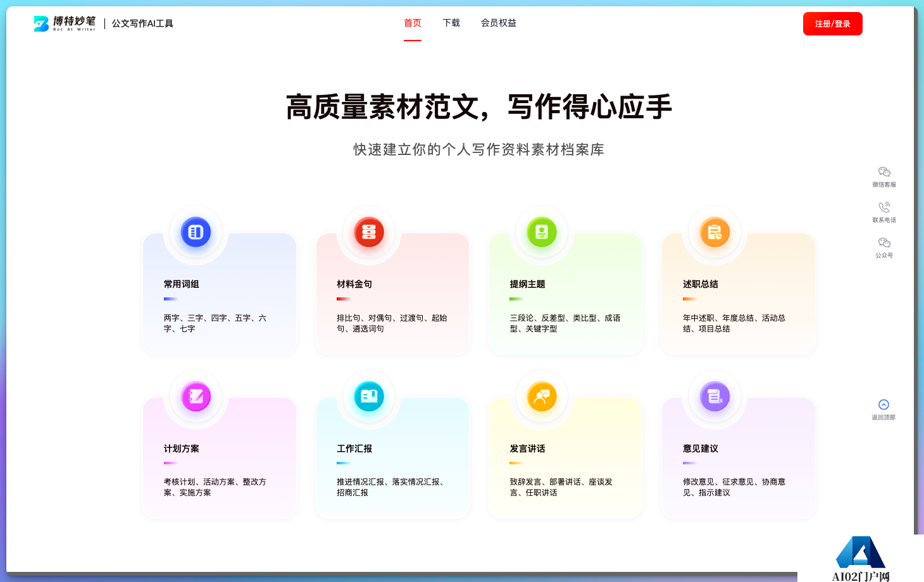This screenshot has height=582, width=924.
Task: Click the 博特妙笔 logo icon
Action: pyautogui.click(x=42, y=24)
